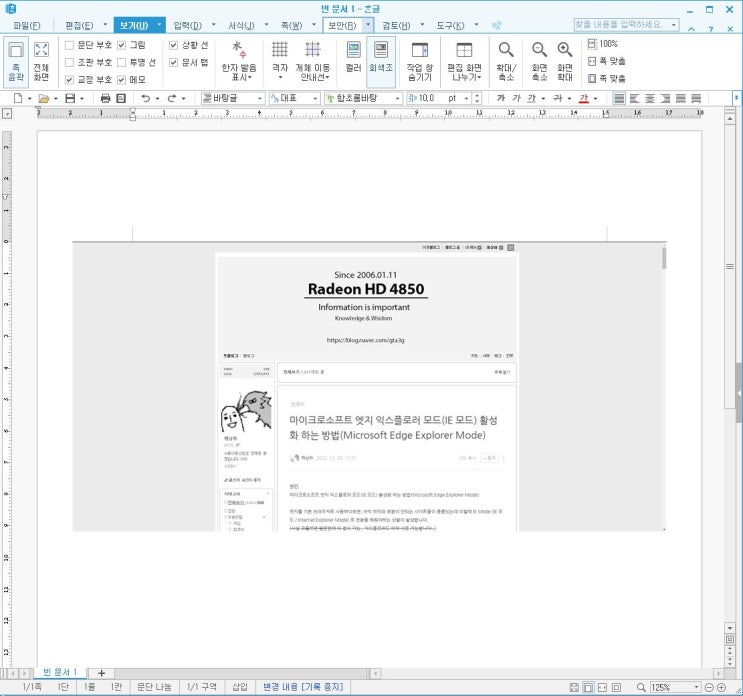Open the font color 가 dropdown arrow
Image resolution: width=743 pixels, height=696 pixels.
click(x=596, y=99)
